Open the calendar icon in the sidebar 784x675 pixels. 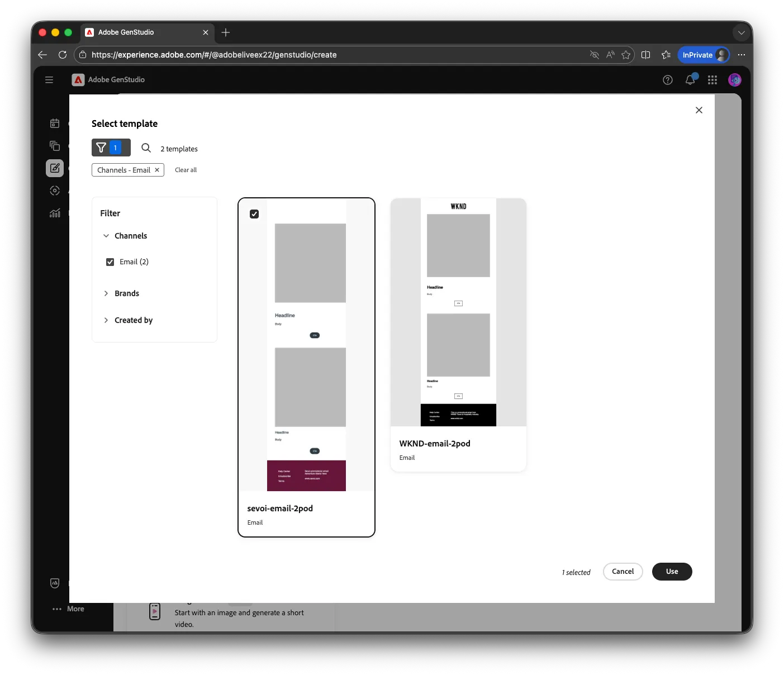pos(55,123)
